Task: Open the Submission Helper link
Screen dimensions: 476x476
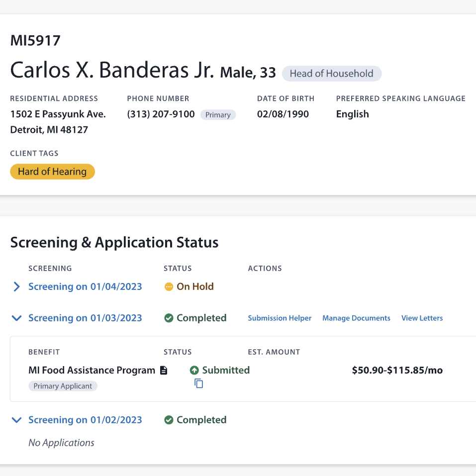Action: (280, 318)
